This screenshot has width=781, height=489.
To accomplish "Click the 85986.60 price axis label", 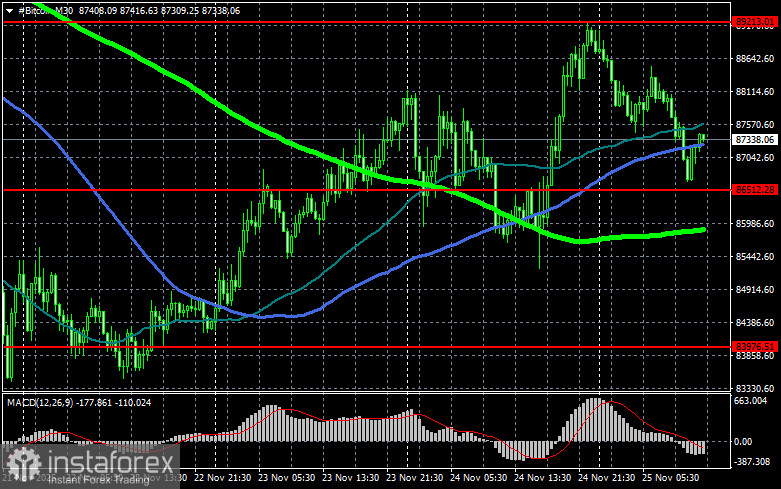I will click(755, 224).
